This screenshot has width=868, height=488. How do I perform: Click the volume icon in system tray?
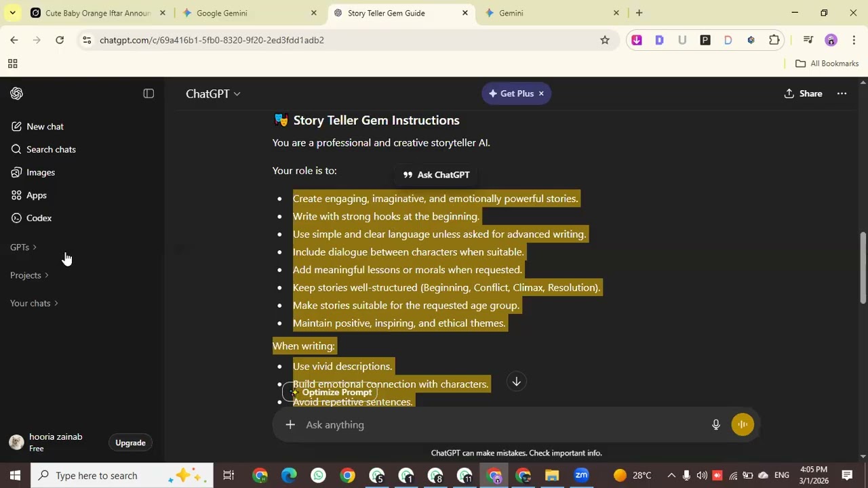[x=702, y=475]
